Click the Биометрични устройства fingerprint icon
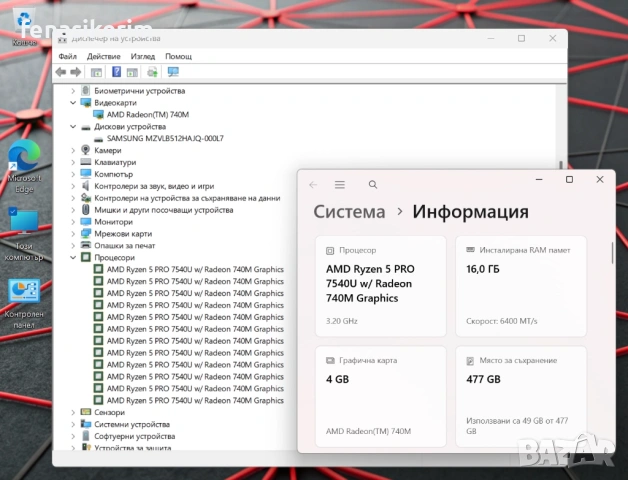 pyautogui.click(x=86, y=91)
